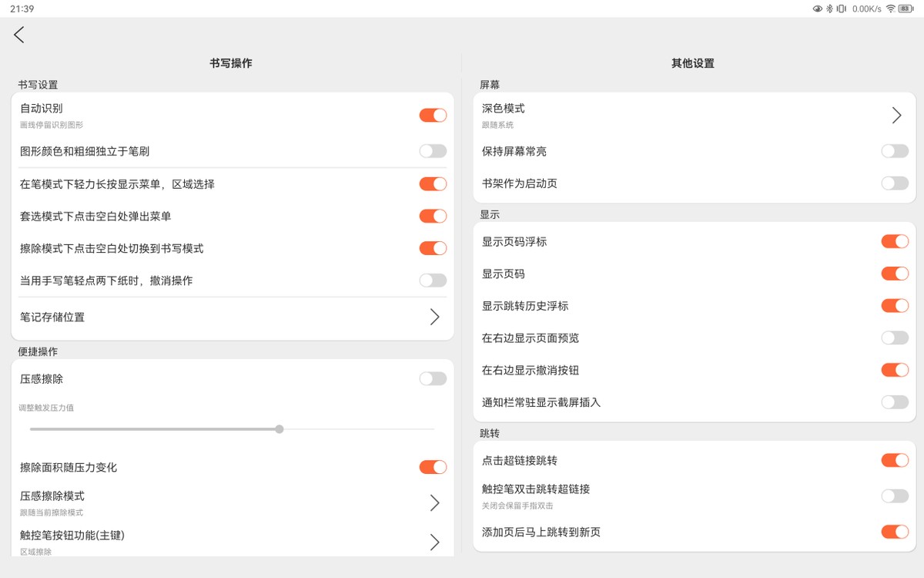The height and width of the screenshot is (578, 924).
Task: Click the battery indicator
Action: click(x=906, y=8)
